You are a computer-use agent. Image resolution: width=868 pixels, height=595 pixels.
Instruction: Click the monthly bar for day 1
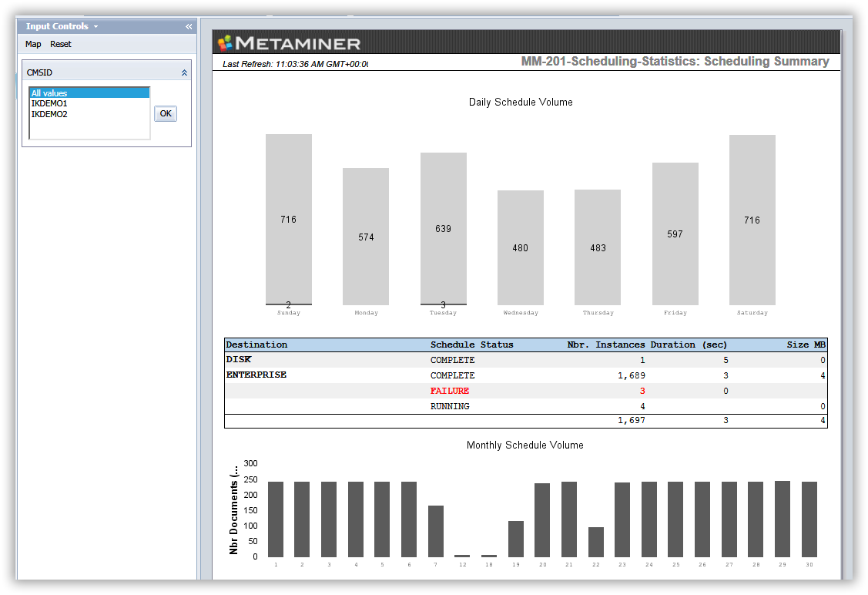click(x=276, y=519)
